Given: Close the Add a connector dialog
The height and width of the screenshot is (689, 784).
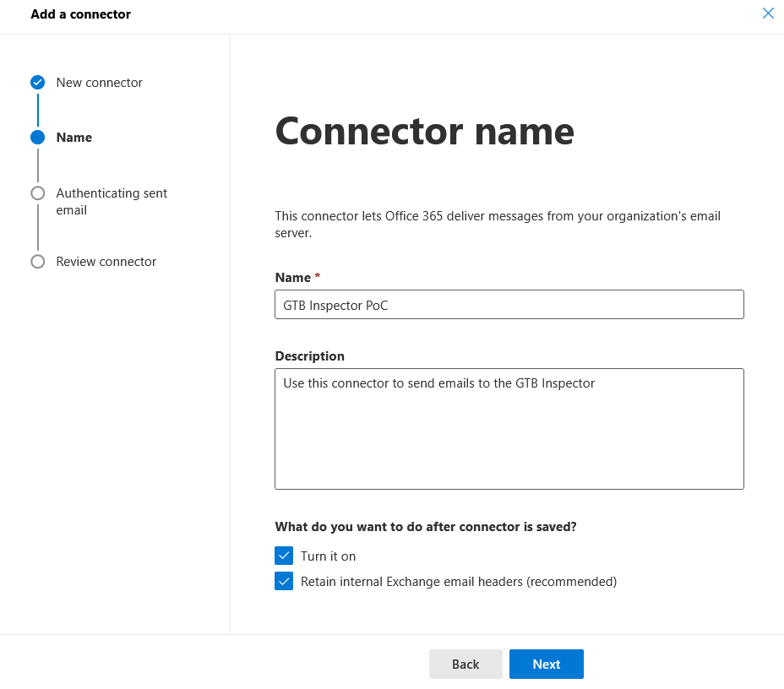Looking at the screenshot, I should 768,13.
